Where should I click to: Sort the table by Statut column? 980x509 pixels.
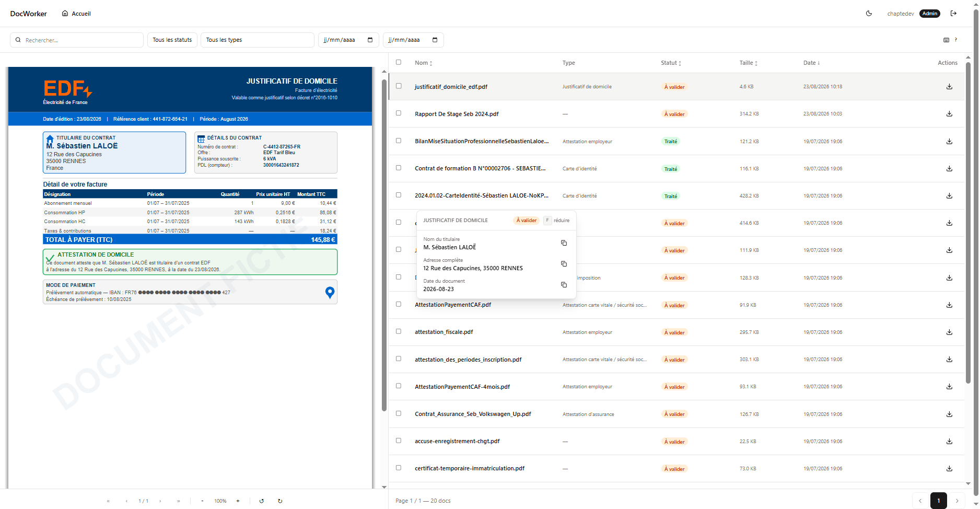pos(671,63)
